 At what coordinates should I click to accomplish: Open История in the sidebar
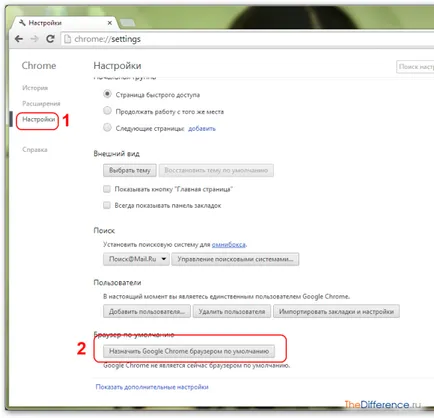pos(35,88)
